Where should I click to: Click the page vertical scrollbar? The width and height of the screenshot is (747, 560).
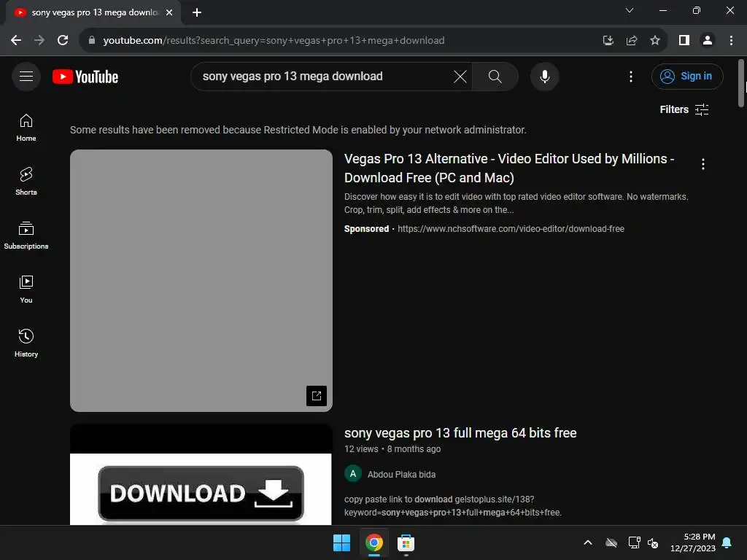741,84
